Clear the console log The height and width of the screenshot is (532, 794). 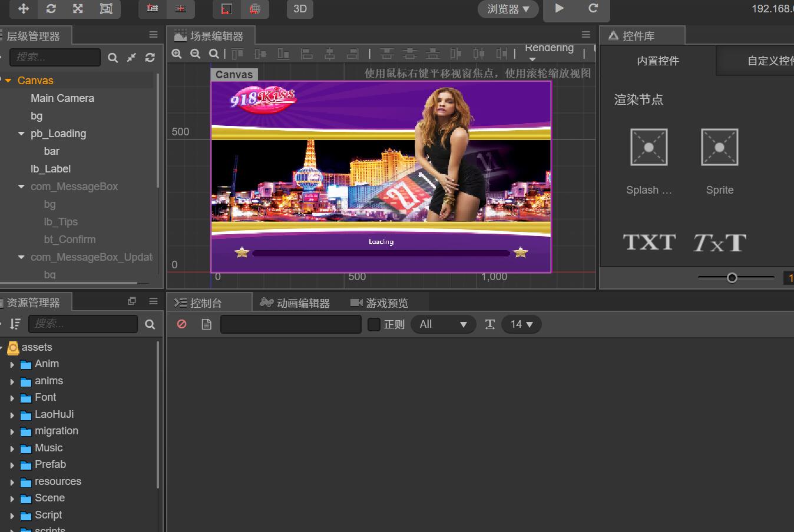182,324
